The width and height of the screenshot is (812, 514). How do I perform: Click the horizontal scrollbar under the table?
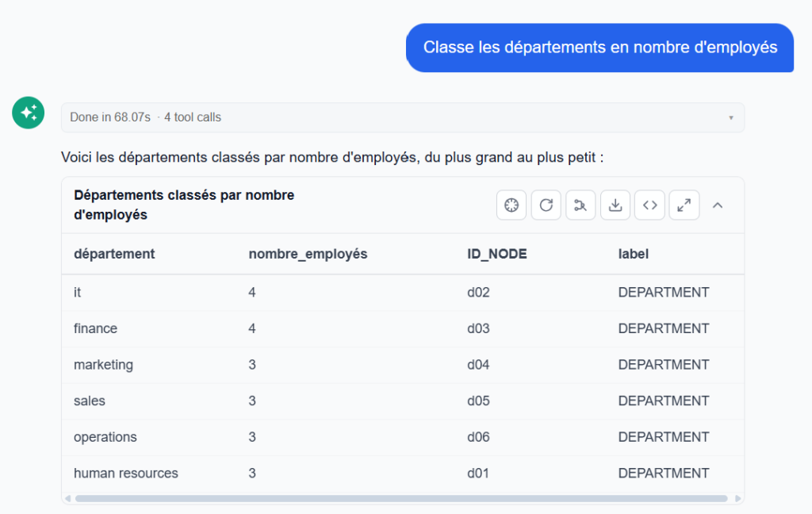pyautogui.click(x=401, y=498)
